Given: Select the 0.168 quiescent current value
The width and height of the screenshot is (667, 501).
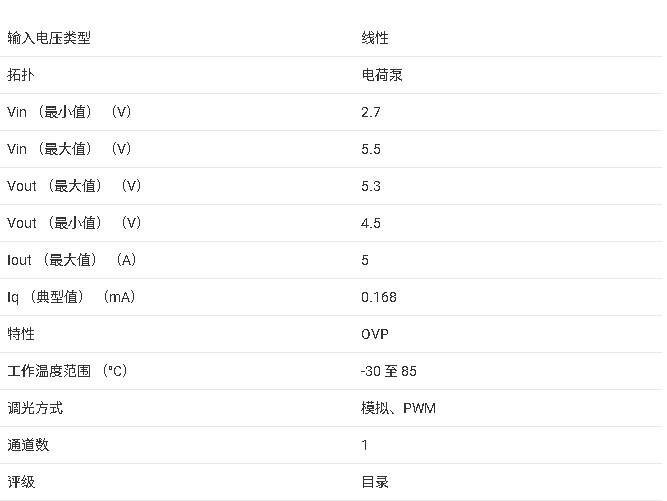Looking at the screenshot, I should (379, 297).
